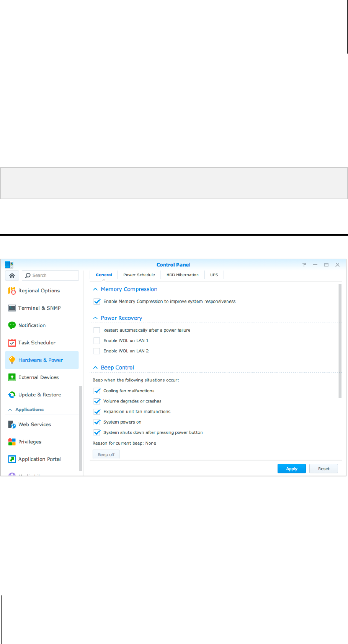Switch to the Power Schedule tab
Image resolution: width=348 pixels, height=644 pixels.
click(x=139, y=275)
